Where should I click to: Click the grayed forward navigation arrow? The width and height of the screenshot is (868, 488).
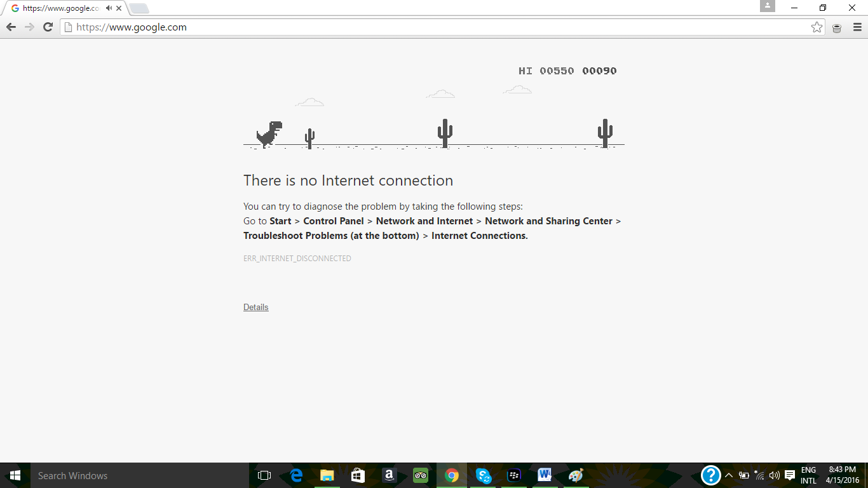point(29,27)
